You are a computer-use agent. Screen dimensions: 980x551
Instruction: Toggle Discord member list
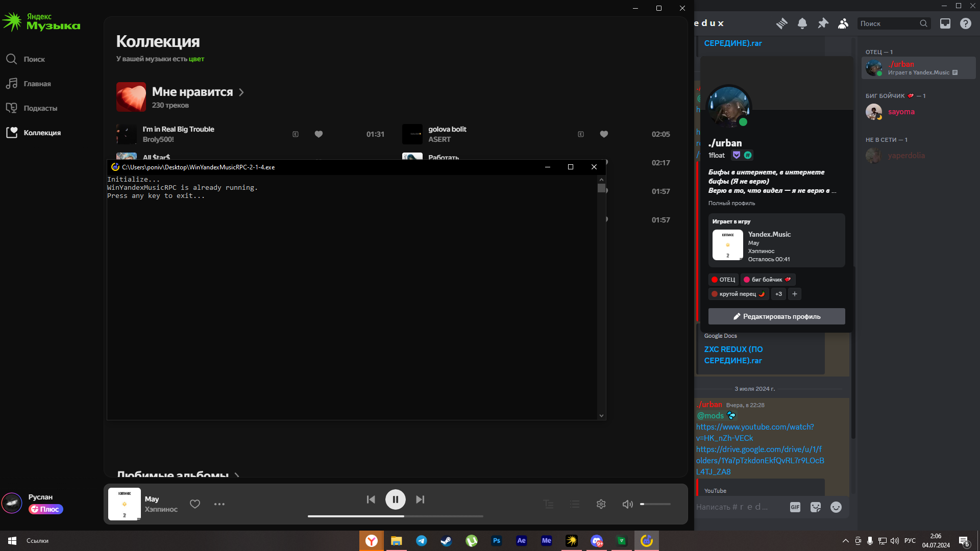pos(843,23)
